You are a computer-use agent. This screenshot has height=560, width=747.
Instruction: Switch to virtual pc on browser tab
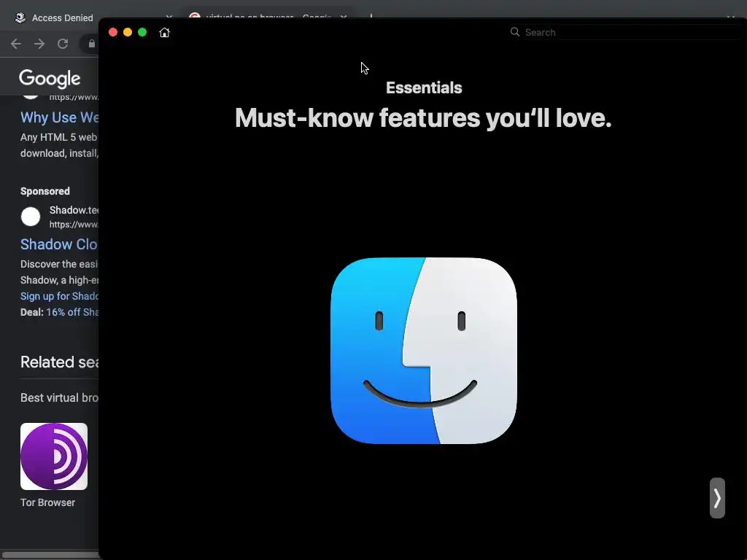(x=268, y=16)
